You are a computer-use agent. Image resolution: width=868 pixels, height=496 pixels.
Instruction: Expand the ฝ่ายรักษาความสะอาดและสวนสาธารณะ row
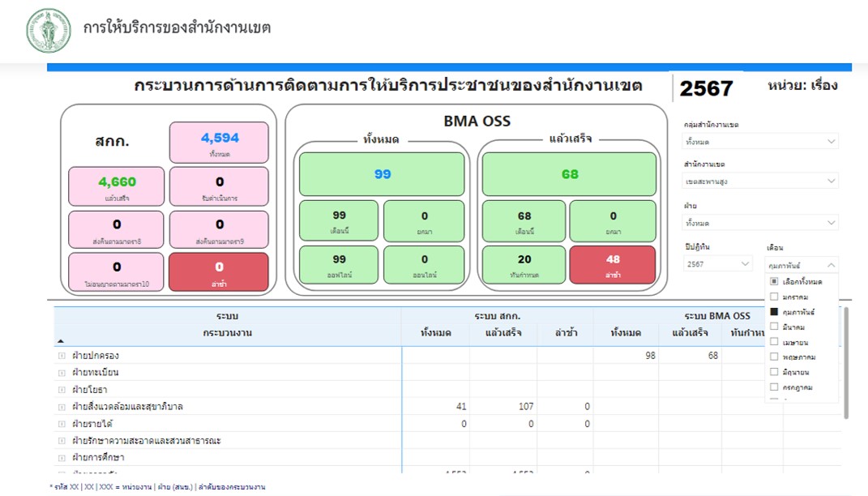pyautogui.click(x=62, y=441)
